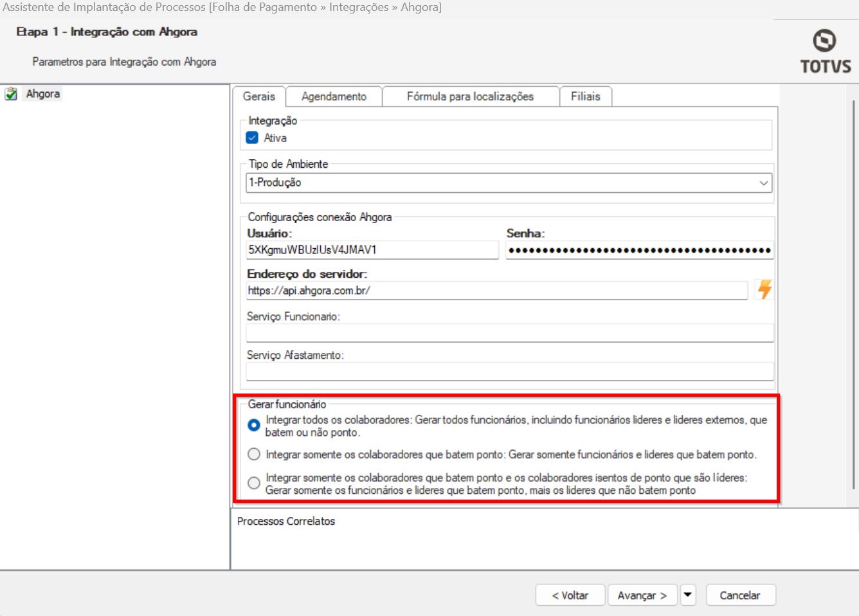Click the Etapa 1 - Integração com Ahgora heading
Viewport: 859px width, 616px height.
click(107, 32)
